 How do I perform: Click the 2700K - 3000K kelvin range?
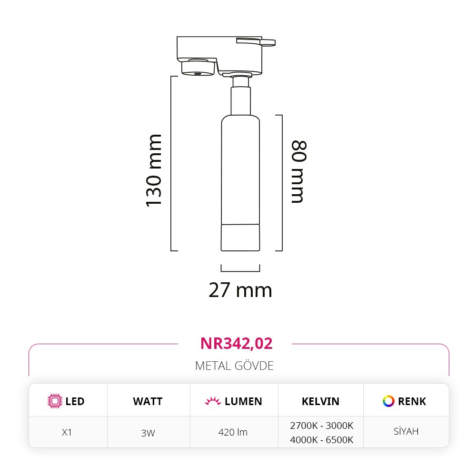(x=321, y=425)
